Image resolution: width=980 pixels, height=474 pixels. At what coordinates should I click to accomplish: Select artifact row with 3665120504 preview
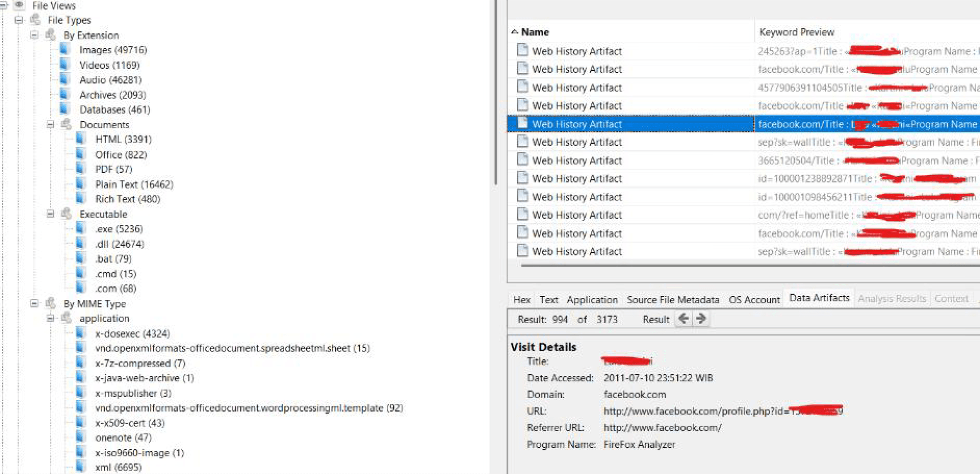click(x=744, y=160)
